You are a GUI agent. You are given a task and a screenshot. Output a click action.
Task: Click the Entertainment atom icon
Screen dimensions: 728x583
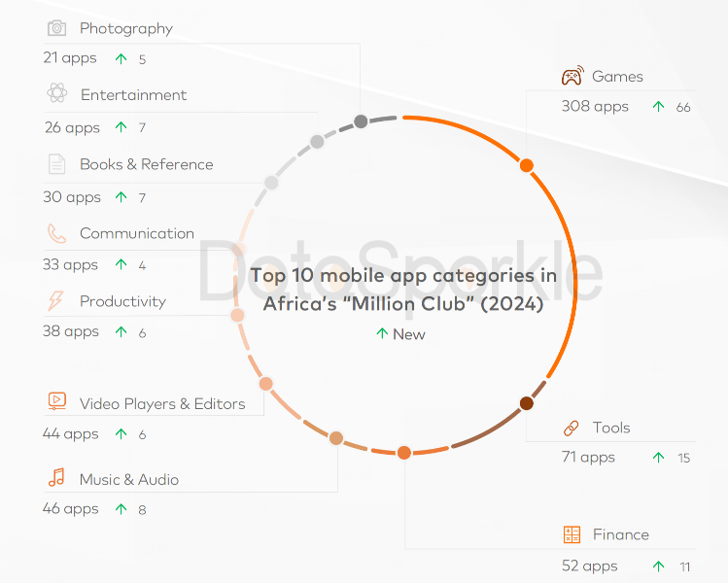pyautogui.click(x=57, y=93)
